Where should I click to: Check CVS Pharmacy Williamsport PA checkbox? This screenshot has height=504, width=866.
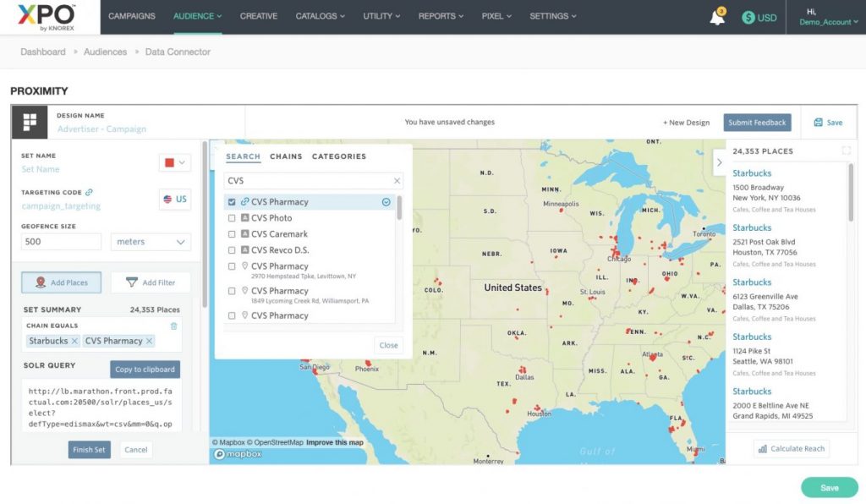point(232,291)
